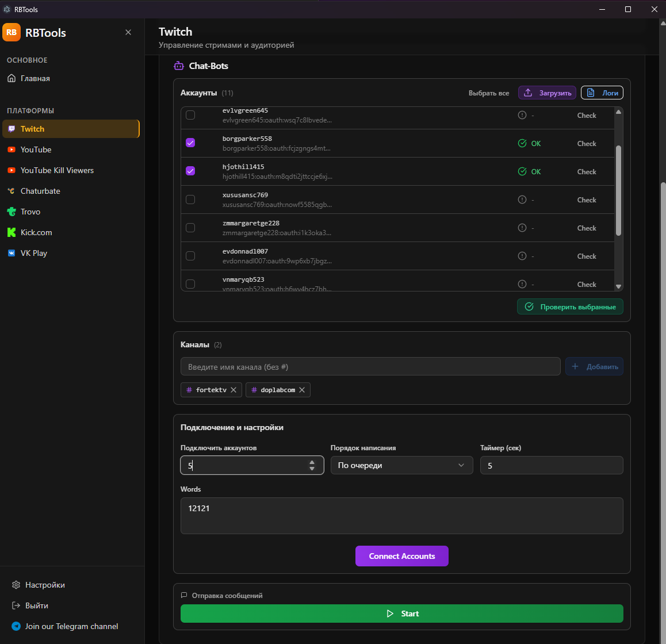Remove the fortektv channel tag
Screen dimensions: 666x644
(x=234, y=390)
